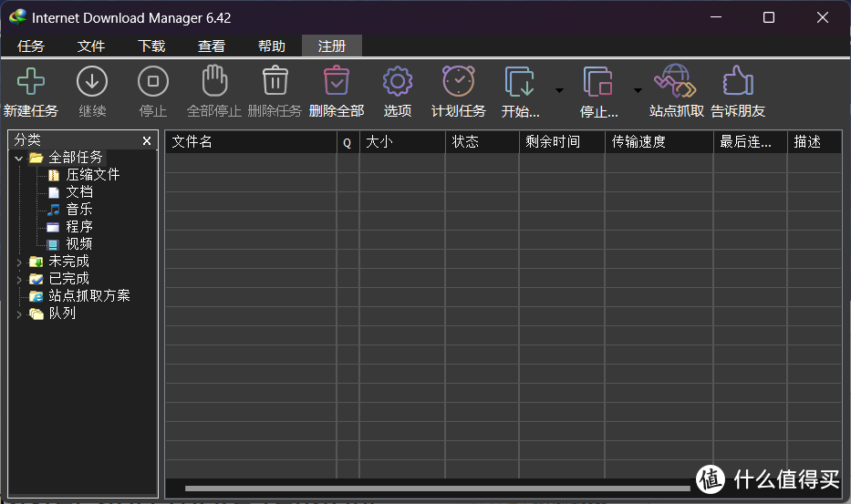The height and width of the screenshot is (504, 851).
Task: Click the 删除全部 (delete all) icon
Action: (x=337, y=80)
